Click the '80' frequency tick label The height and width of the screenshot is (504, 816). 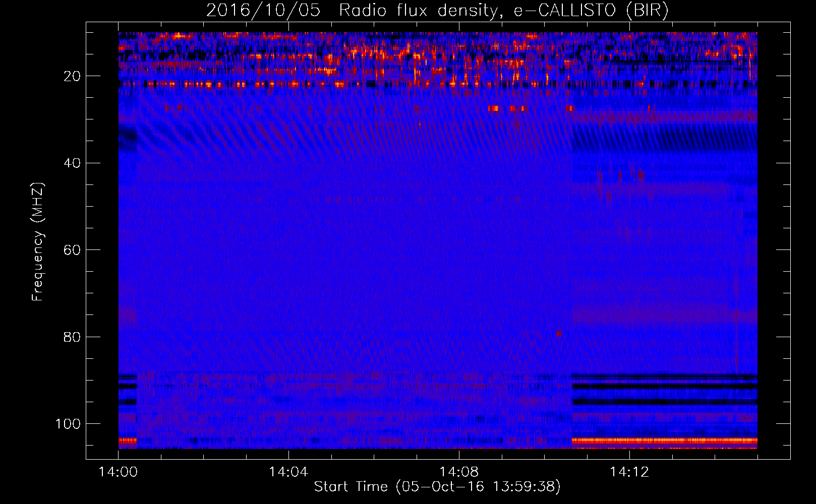[x=73, y=337]
